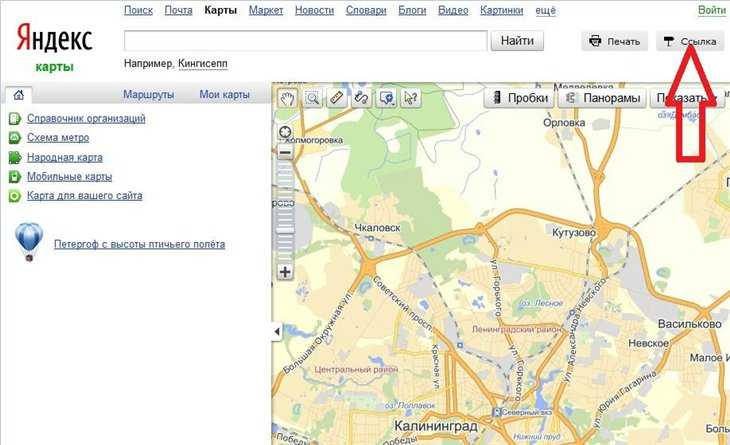730x445 pixels.
Task: Zoom out with the minus button
Action: pos(285,152)
